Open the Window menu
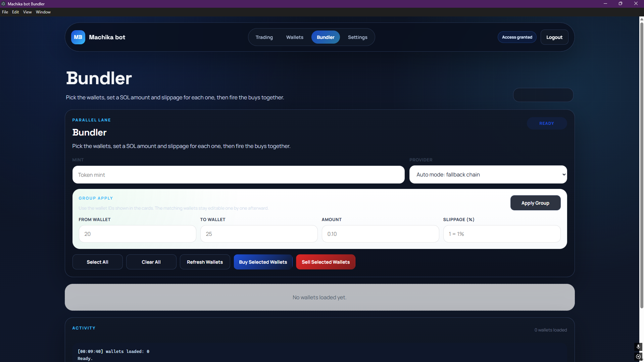This screenshot has height=362, width=644. click(x=43, y=12)
